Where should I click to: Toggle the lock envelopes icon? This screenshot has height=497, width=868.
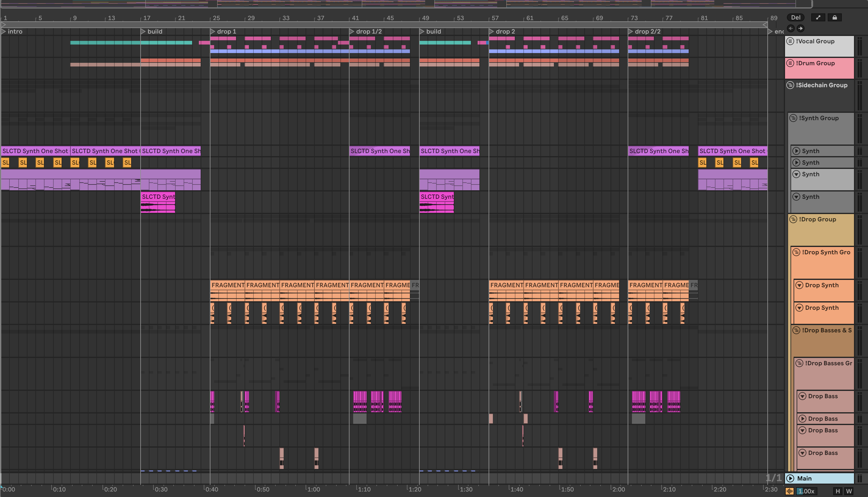click(x=834, y=17)
